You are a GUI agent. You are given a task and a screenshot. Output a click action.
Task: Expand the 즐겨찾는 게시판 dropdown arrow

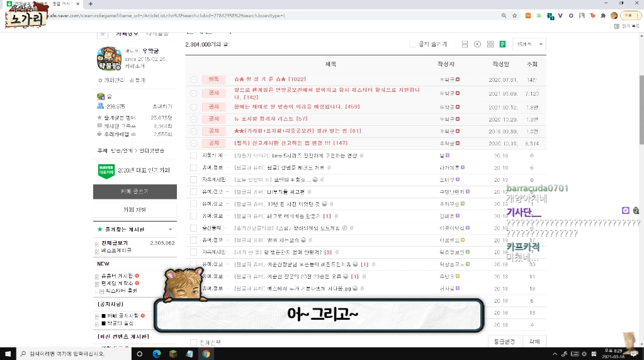tap(171, 230)
